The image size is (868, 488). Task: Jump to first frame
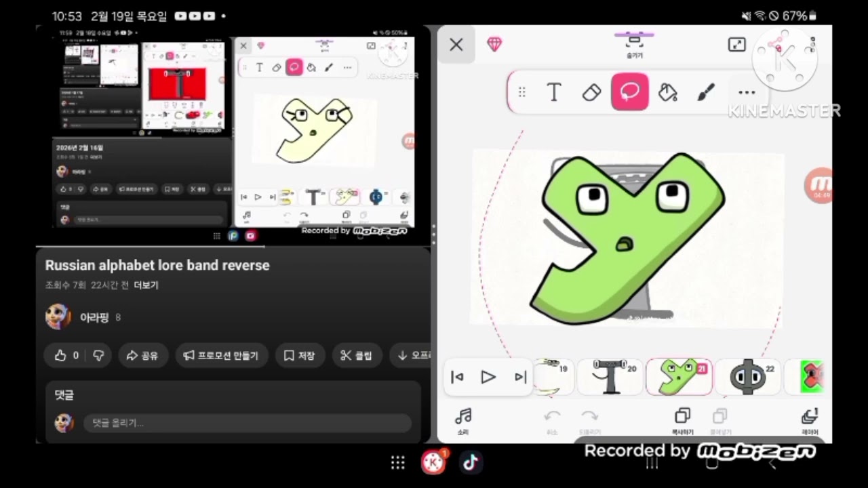pos(458,378)
